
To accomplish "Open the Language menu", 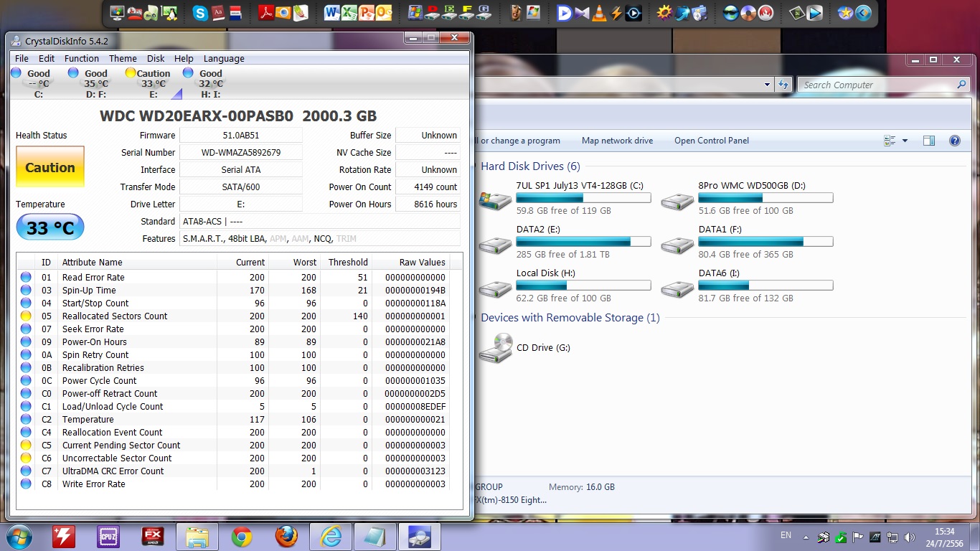I will coord(224,59).
